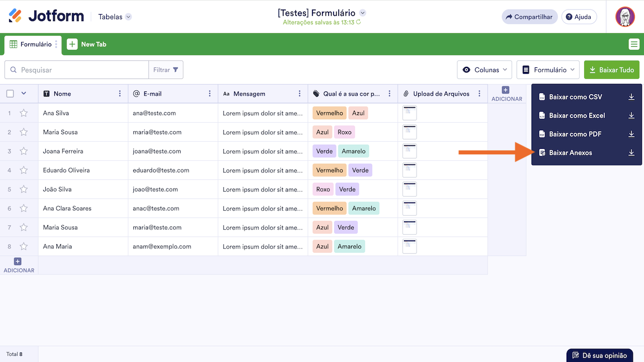This screenshot has width=644, height=362.
Task: Open the Formulário view dropdown
Action: 548,70
